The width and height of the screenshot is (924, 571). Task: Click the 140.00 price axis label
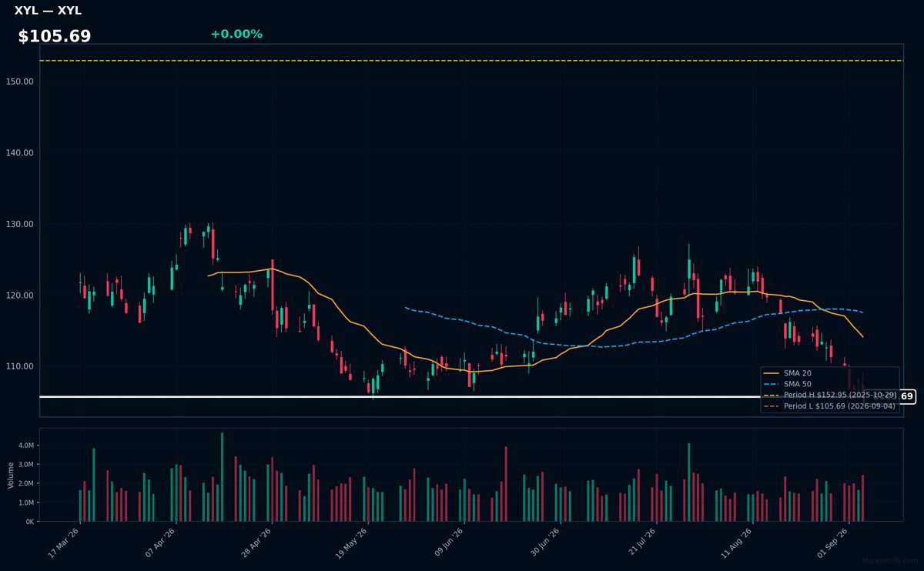[x=19, y=152]
